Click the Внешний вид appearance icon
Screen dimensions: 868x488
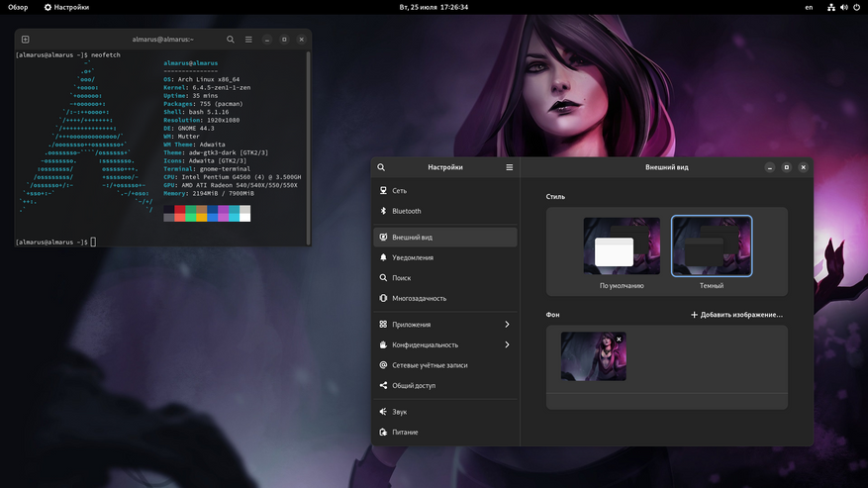tap(383, 238)
